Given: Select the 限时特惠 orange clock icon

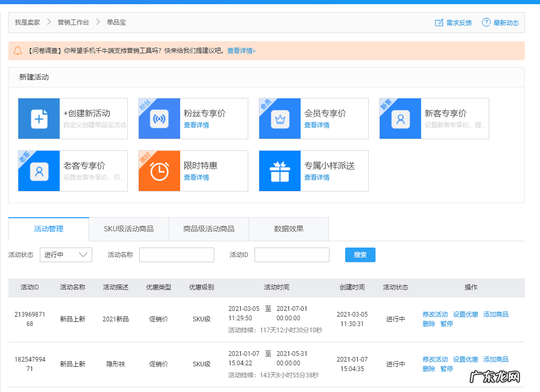Looking at the screenshot, I should (x=159, y=171).
